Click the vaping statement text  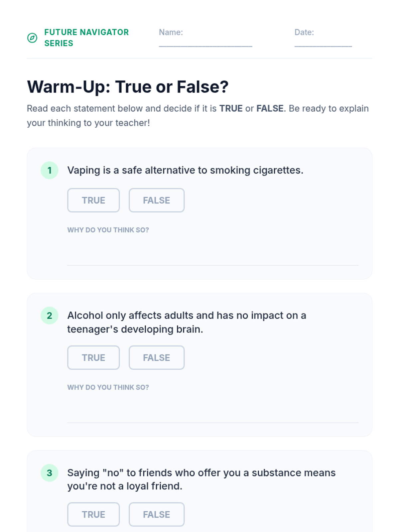point(185,170)
